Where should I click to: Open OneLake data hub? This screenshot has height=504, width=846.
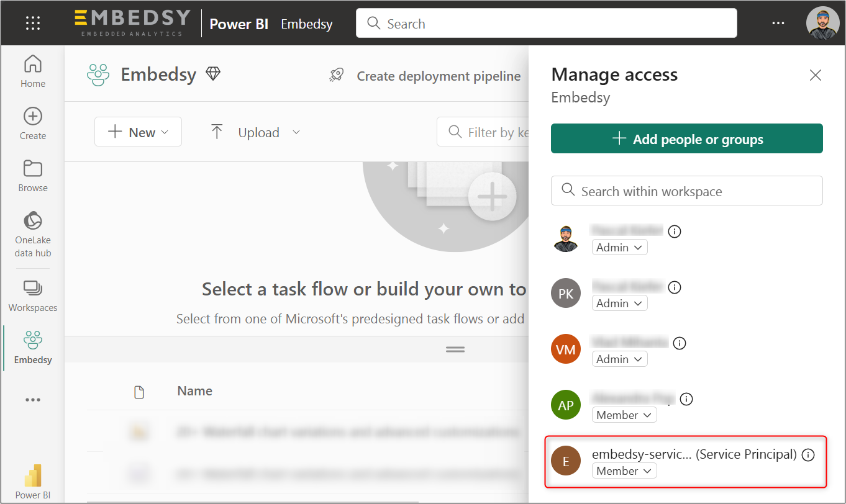coord(32,235)
